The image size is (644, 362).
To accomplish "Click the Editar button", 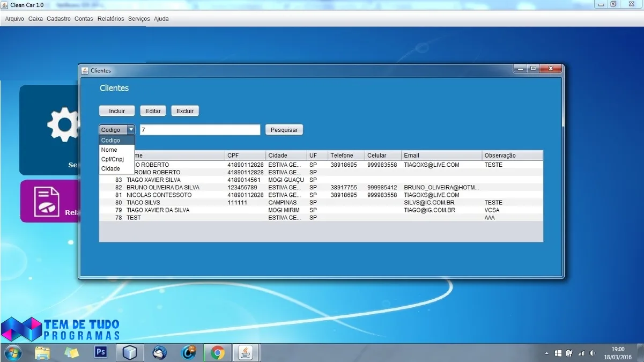I will tap(153, 111).
